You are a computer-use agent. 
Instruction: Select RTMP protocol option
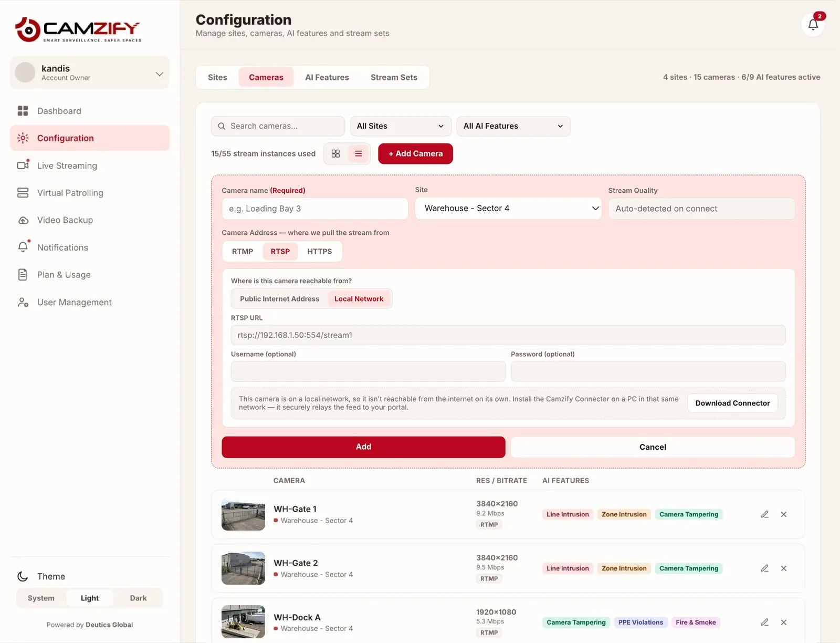pos(243,252)
